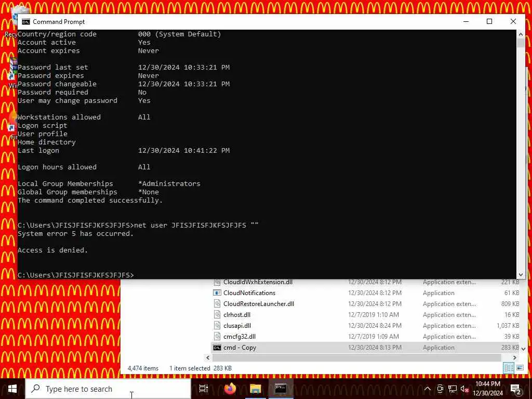Show hidden system tray icons
Image resolution: width=532 pixels, height=399 pixels.
click(428, 389)
